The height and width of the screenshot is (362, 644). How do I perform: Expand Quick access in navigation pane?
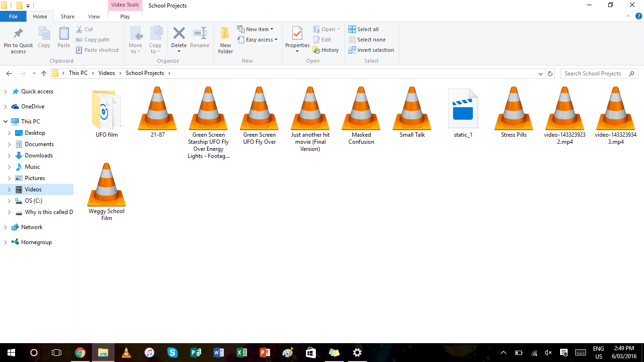tap(6, 91)
